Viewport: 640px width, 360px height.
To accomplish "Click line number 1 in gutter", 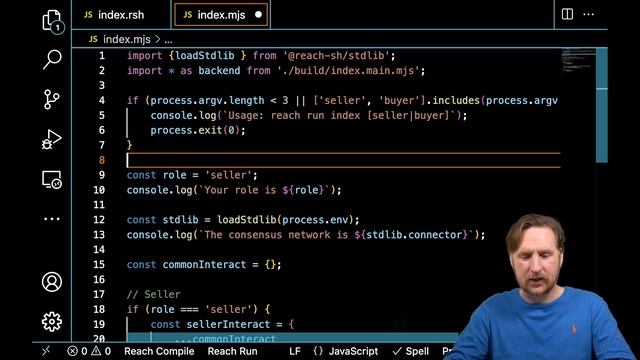I will coord(102,56).
